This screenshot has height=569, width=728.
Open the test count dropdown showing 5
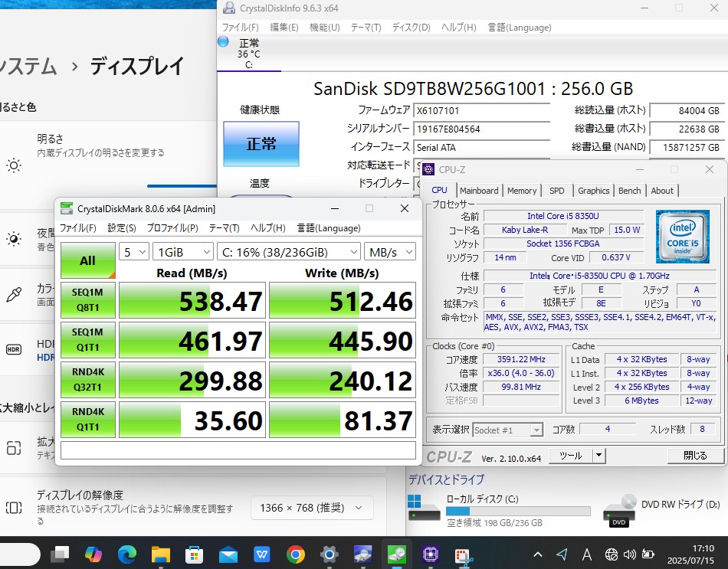pyautogui.click(x=134, y=252)
